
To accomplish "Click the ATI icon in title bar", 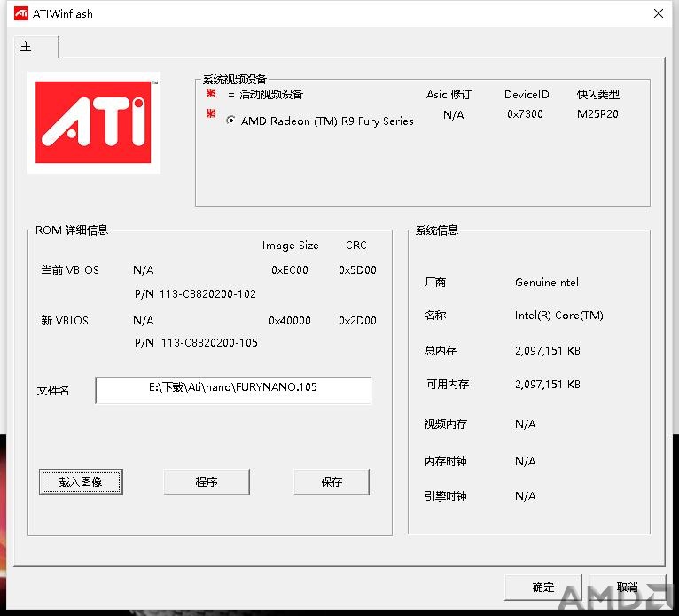I will [21, 14].
